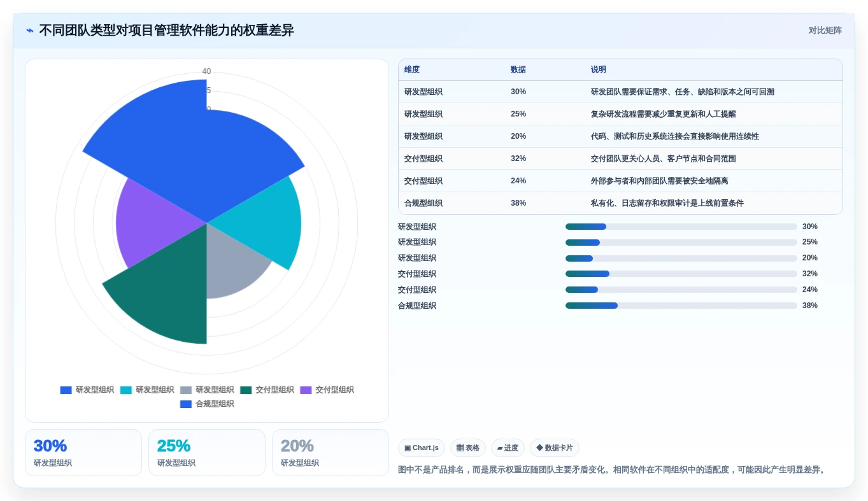Click the progress bar labeled 24%

pos(681,290)
